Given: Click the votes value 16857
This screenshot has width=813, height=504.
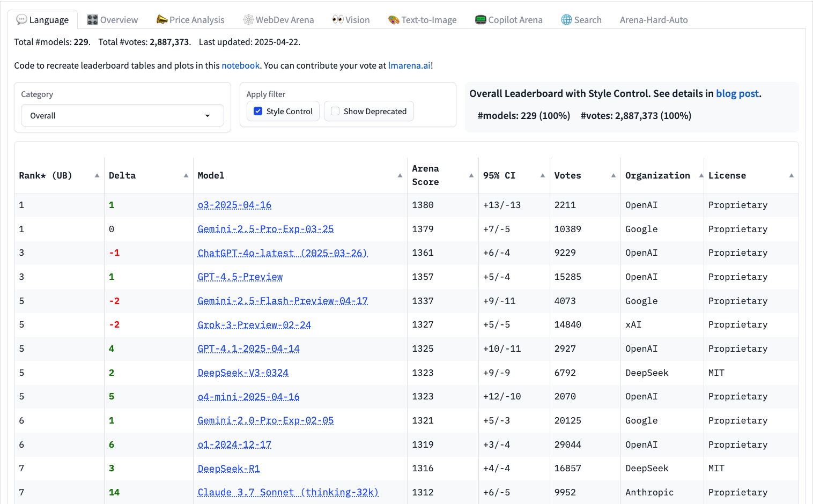Looking at the screenshot, I should 568,468.
